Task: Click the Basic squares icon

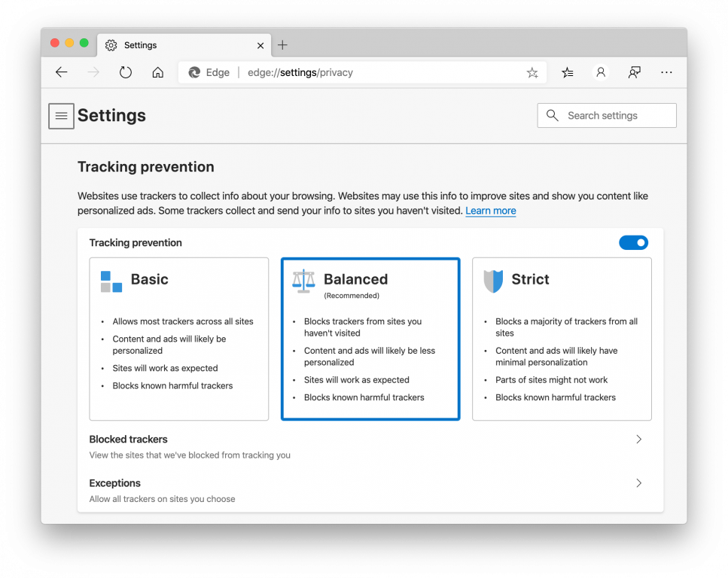Action: (111, 281)
